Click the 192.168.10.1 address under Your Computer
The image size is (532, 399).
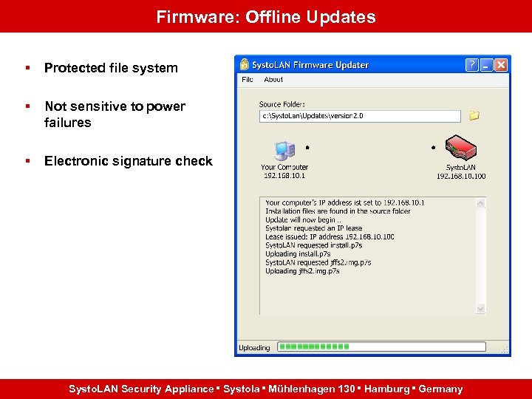point(284,176)
